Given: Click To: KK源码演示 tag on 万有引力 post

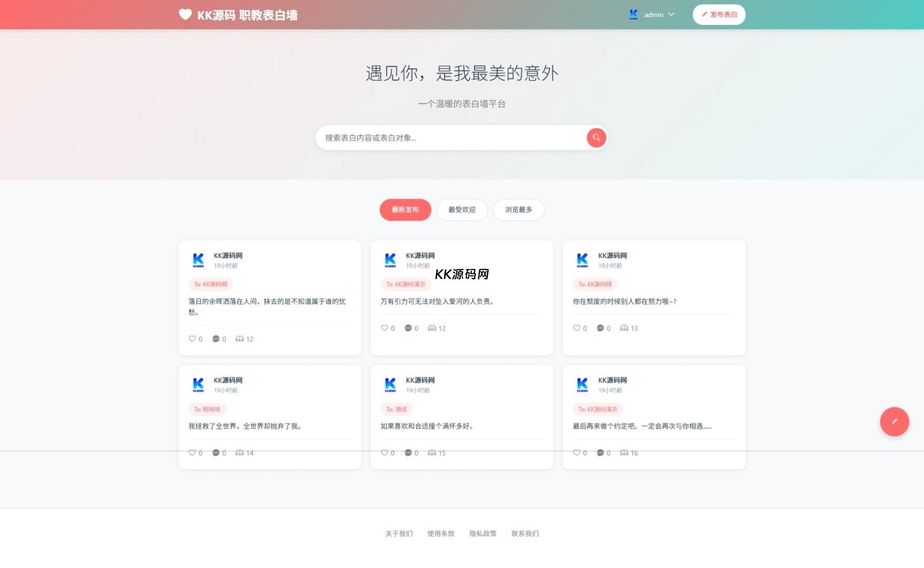Looking at the screenshot, I should click(x=406, y=284).
